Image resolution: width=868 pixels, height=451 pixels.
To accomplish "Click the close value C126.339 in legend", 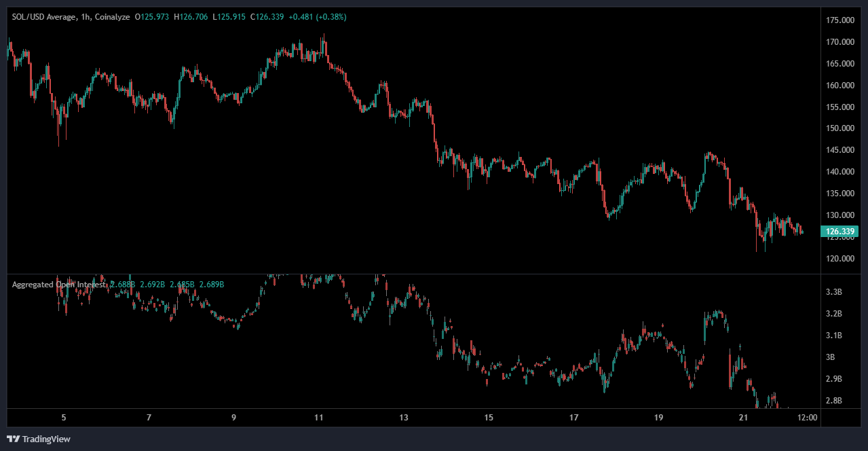I will (x=268, y=16).
